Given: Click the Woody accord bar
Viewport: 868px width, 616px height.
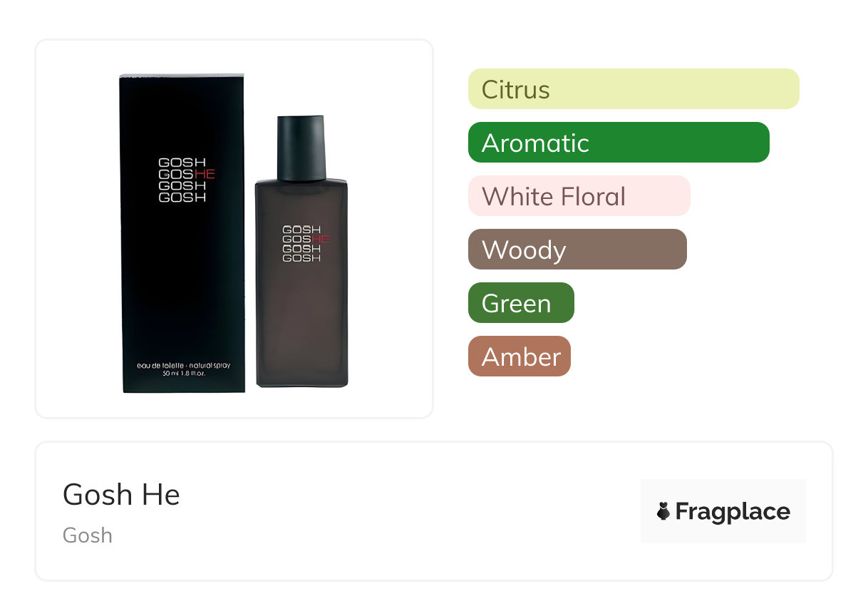Looking at the screenshot, I should [x=577, y=250].
